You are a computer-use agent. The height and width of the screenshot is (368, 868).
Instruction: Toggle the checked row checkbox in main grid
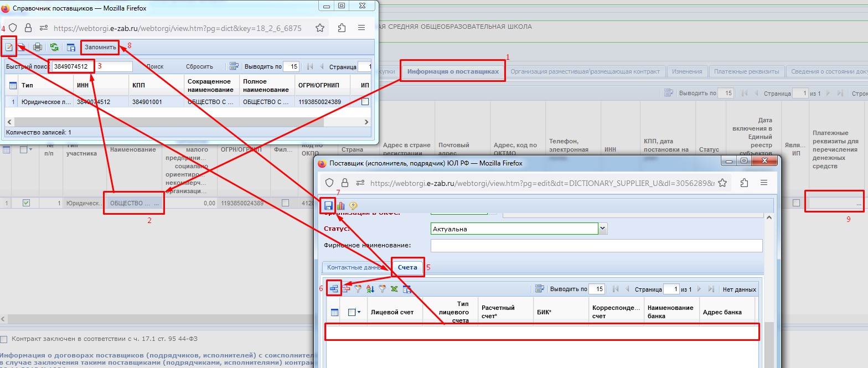coord(26,203)
